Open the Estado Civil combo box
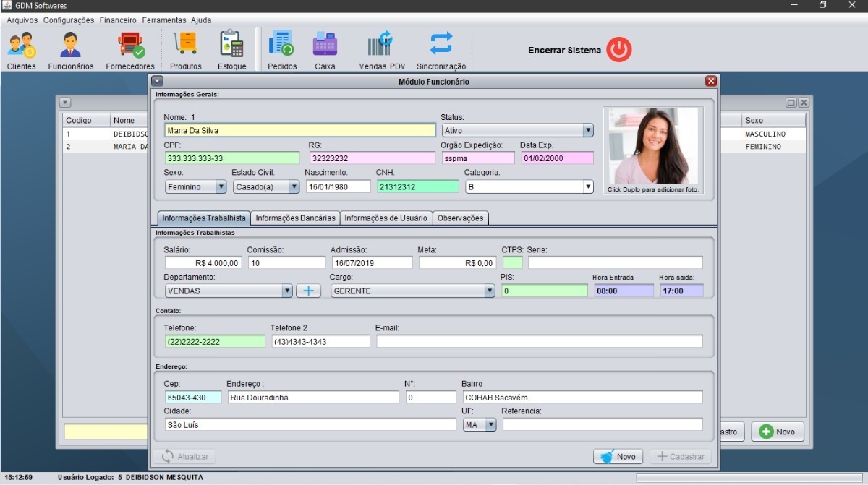Image resolution: width=868 pixels, height=485 pixels. click(x=265, y=186)
